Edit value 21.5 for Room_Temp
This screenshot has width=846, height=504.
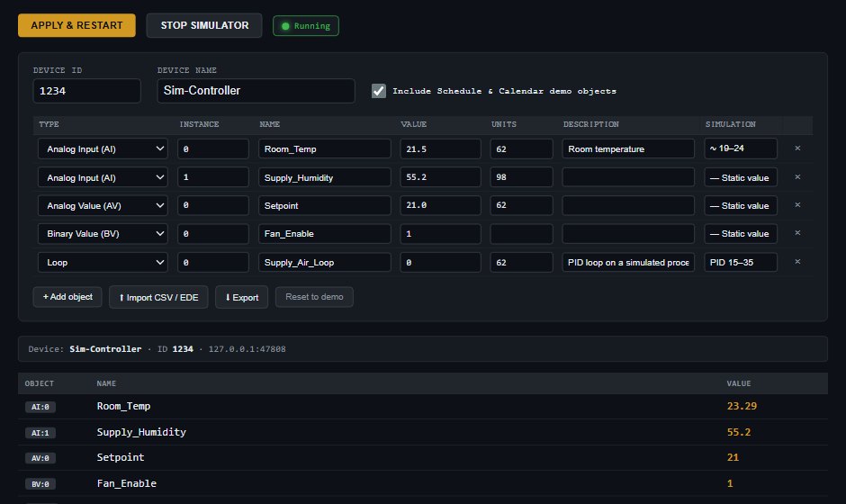440,148
